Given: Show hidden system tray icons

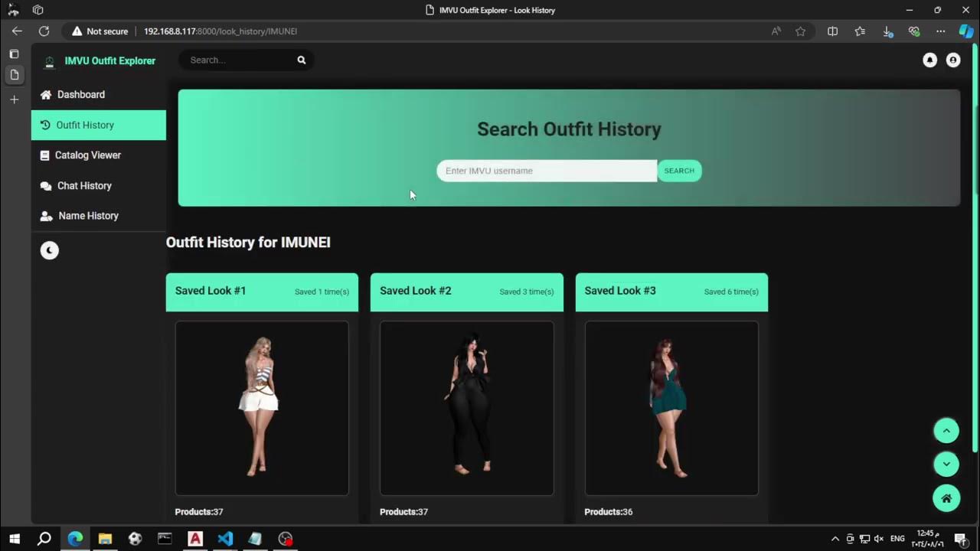Looking at the screenshot, I should (x=835, y=539).
